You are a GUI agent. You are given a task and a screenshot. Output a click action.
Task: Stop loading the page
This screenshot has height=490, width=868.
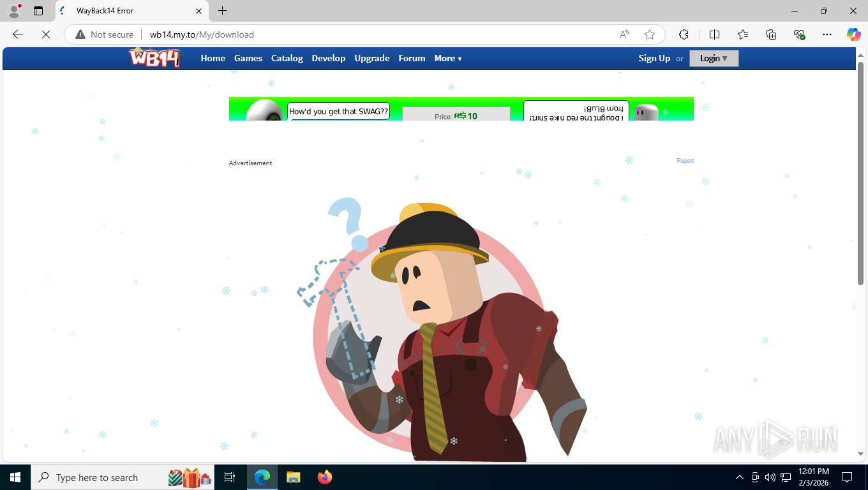pyautogui.click(x=46, y=34)
